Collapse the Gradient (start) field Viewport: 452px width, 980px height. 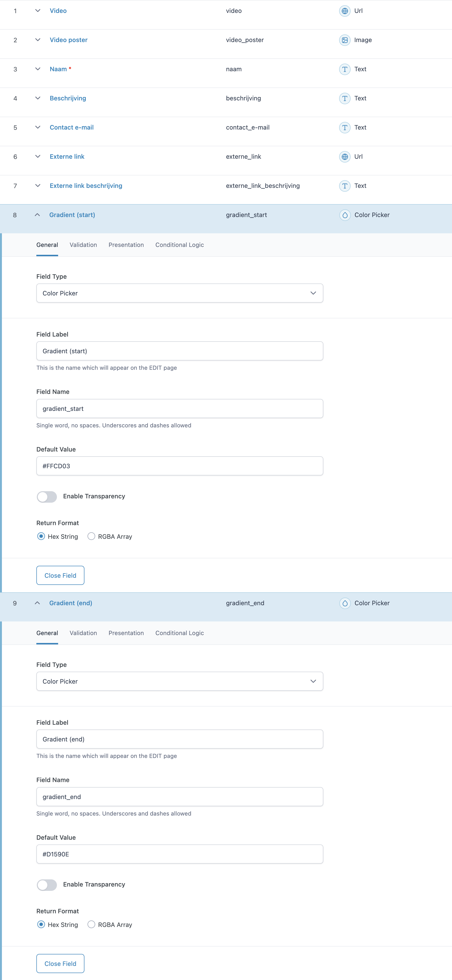tap(37, 215)
